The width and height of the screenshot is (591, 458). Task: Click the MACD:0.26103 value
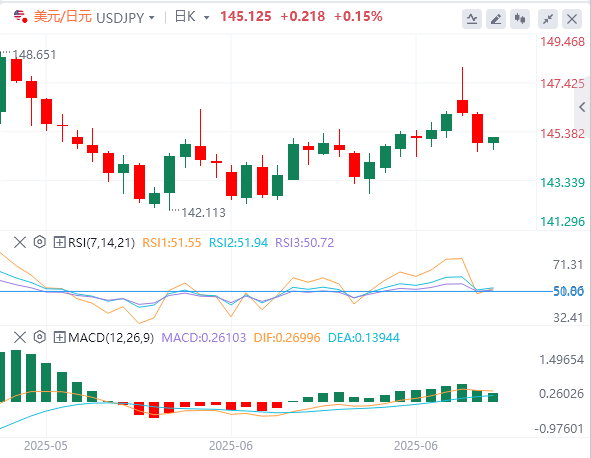(x=204, y=338)
